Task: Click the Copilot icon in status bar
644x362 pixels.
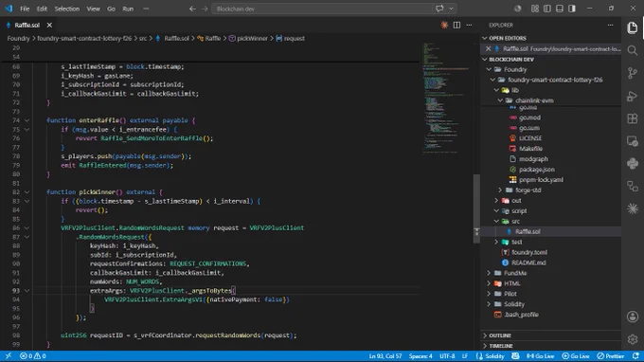Action: [515, 355]
